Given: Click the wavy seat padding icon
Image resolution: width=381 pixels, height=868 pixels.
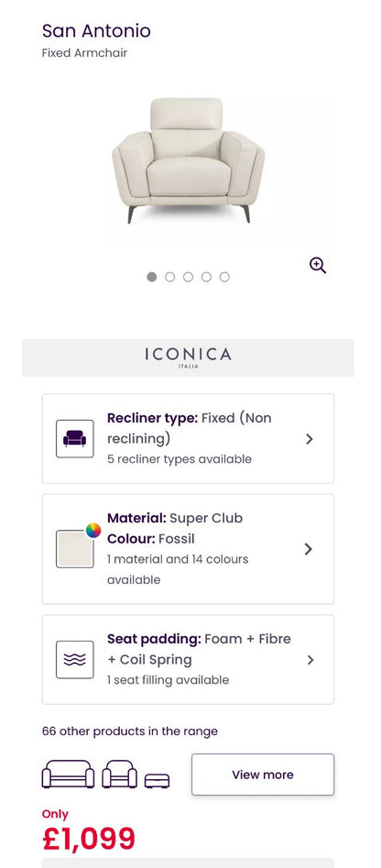Looking at the screenshot, I should (x=75, y=660).
